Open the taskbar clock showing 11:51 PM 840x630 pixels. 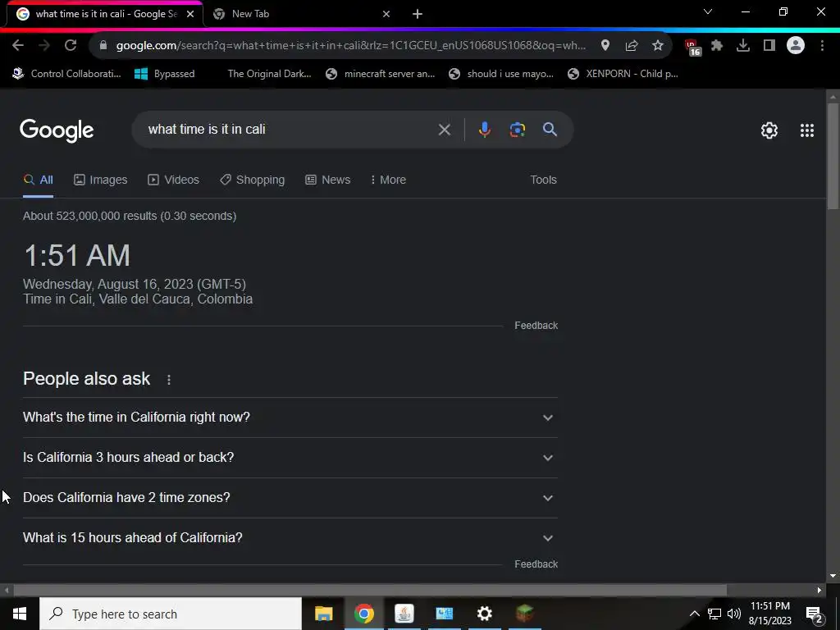tap(769, 614)
